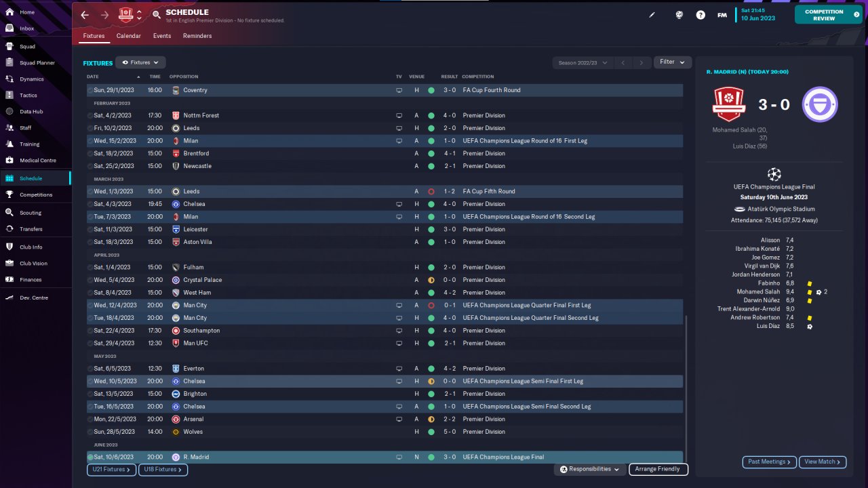Open the Past Meetings button

770,462
